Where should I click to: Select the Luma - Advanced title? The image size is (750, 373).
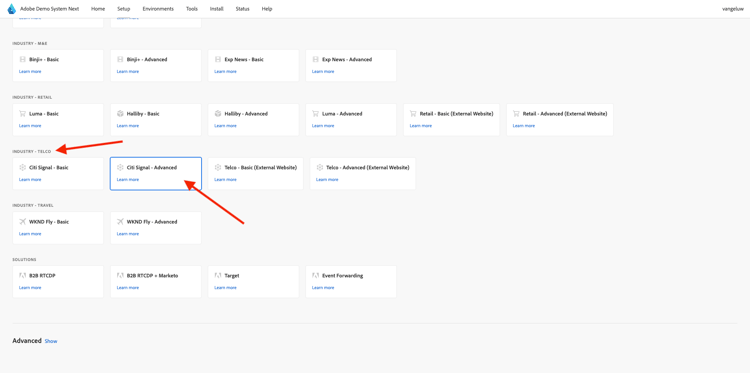tap(342, 114)
